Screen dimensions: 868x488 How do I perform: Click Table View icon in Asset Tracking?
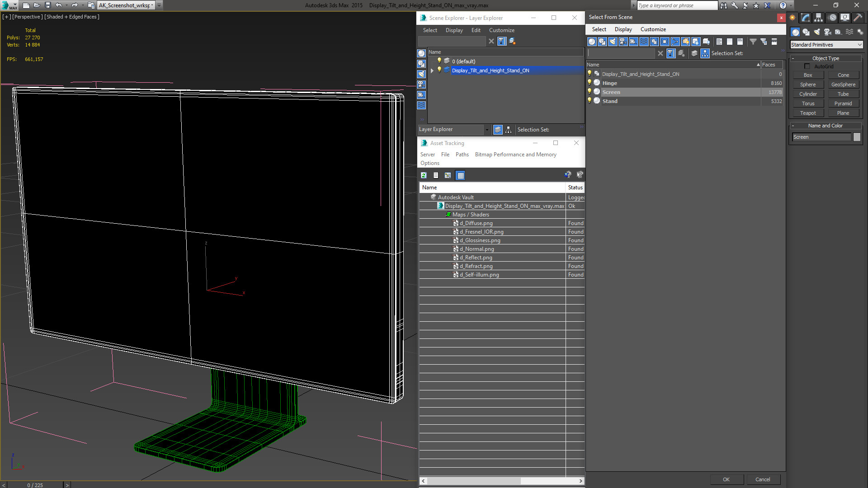pyautogui.click(x=460, y=175)
